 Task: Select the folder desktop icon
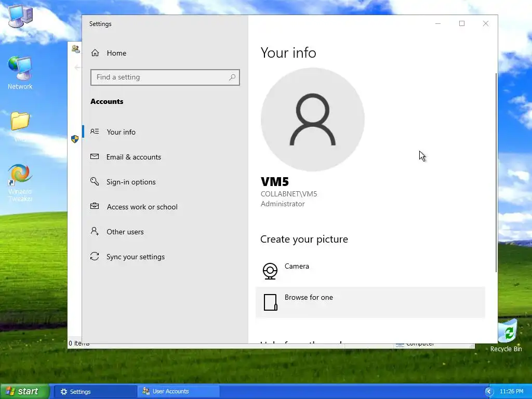click(x=20, y=126)
